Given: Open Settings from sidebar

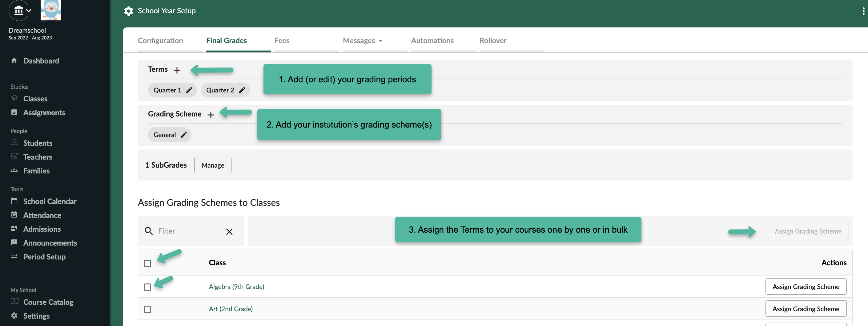Looking at the screenshot, I should (x=36, y=316).
